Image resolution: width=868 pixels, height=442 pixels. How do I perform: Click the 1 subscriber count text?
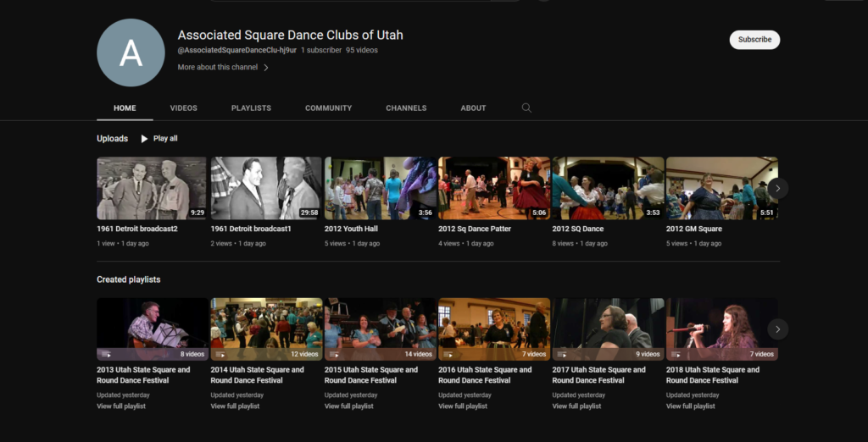(x=321, y=50)
